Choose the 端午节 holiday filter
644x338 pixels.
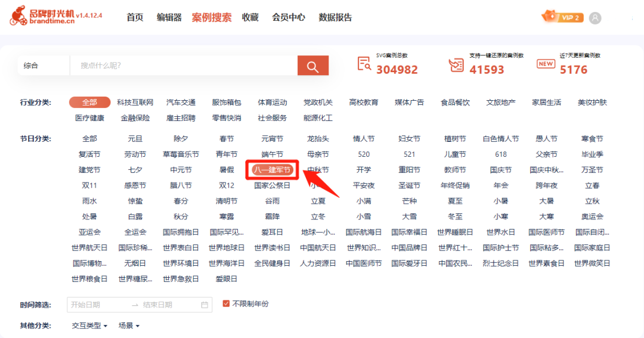(x=273, y=154)
